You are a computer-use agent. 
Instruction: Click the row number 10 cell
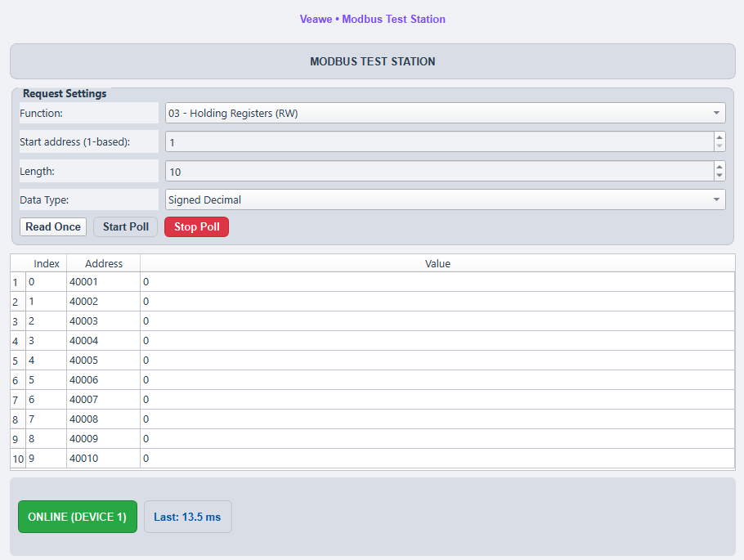[16, 459]
